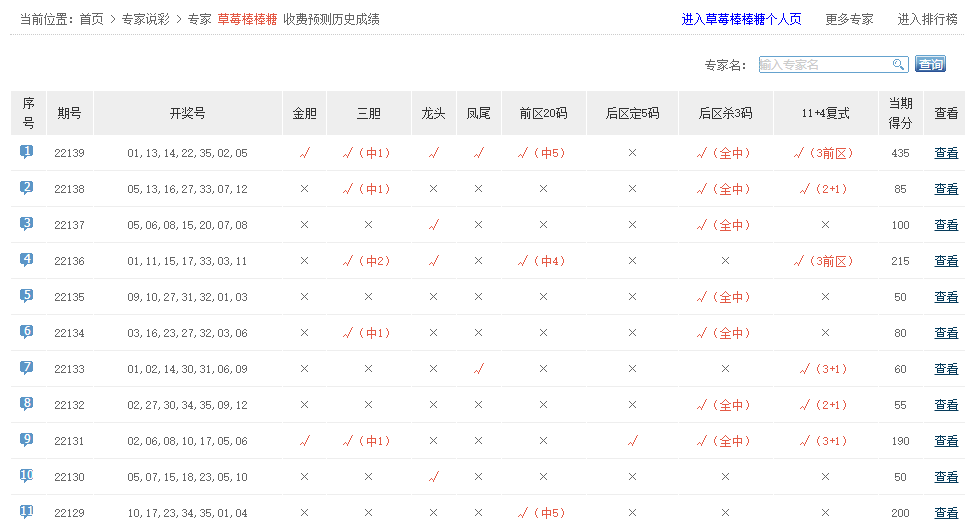This screenshot has height=521, width=965.
Task: Click 专家说彩 breadcrumb link
Action: (145, 19)
